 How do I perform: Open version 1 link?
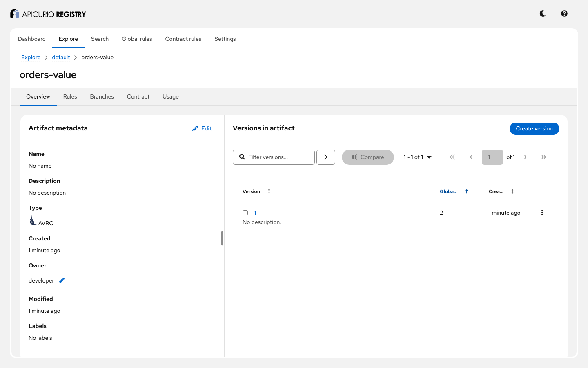pos(255,213)
